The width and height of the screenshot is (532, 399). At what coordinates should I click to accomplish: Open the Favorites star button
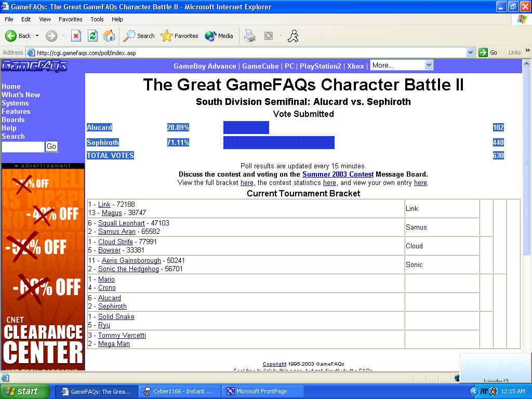pyautogui.click(x=179, y=36)
